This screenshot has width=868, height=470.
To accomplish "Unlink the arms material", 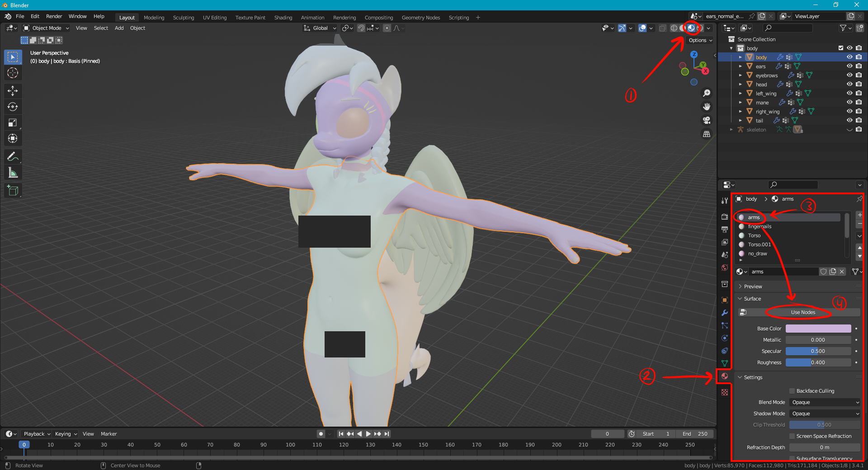I will pos(842,272).
